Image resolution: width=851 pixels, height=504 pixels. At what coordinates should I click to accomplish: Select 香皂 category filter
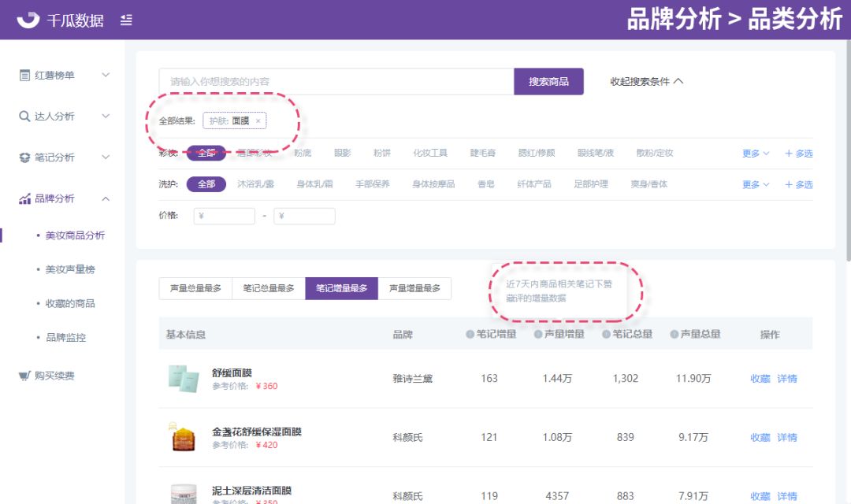click(485, 184)
